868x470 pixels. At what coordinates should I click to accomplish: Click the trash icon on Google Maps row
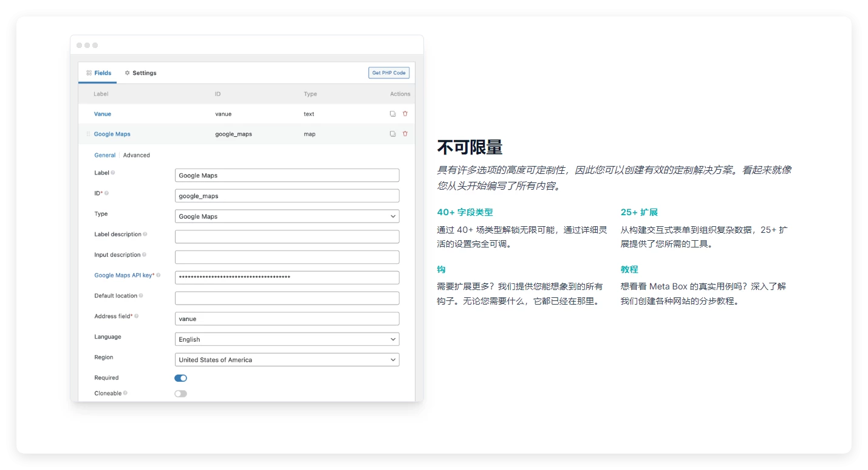coord(405,134)
